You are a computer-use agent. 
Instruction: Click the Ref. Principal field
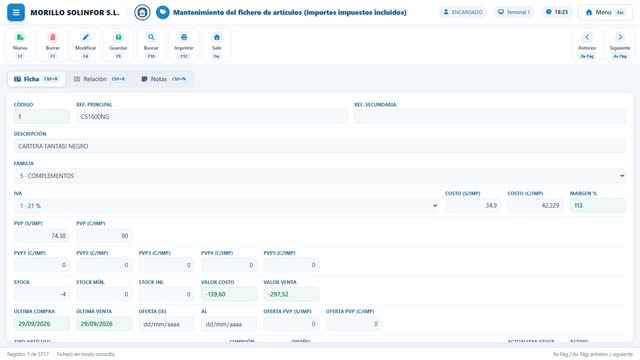(x=211, y=116)
